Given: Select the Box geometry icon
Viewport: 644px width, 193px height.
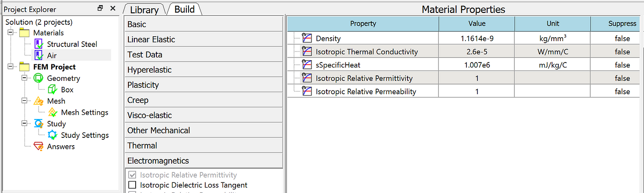Looking at the screenshot, I should pyautogui.click(x=52, y=90).
